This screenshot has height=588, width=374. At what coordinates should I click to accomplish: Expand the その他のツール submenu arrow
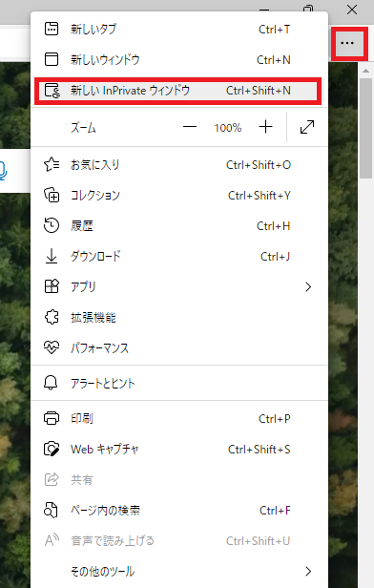[x=308, y=572]
